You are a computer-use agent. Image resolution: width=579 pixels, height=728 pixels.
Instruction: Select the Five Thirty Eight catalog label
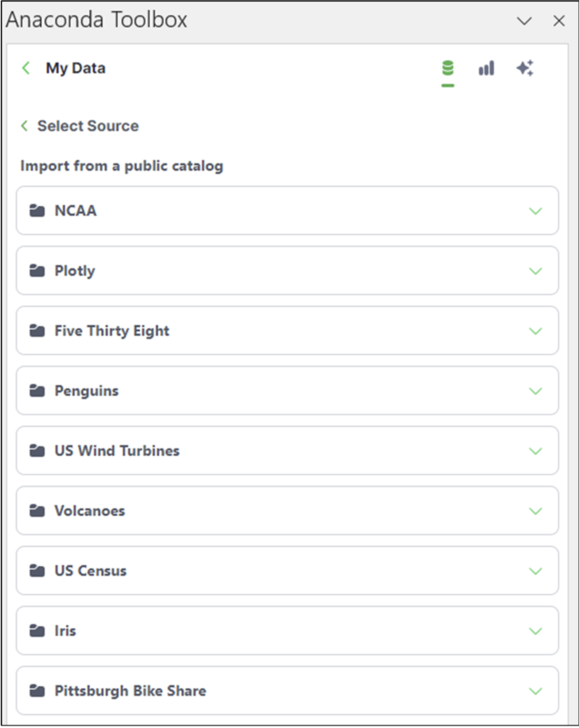tap(112, 331)
